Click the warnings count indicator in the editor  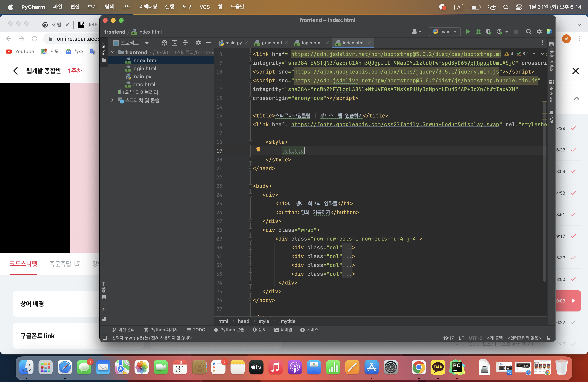click(x=509, y=54)
